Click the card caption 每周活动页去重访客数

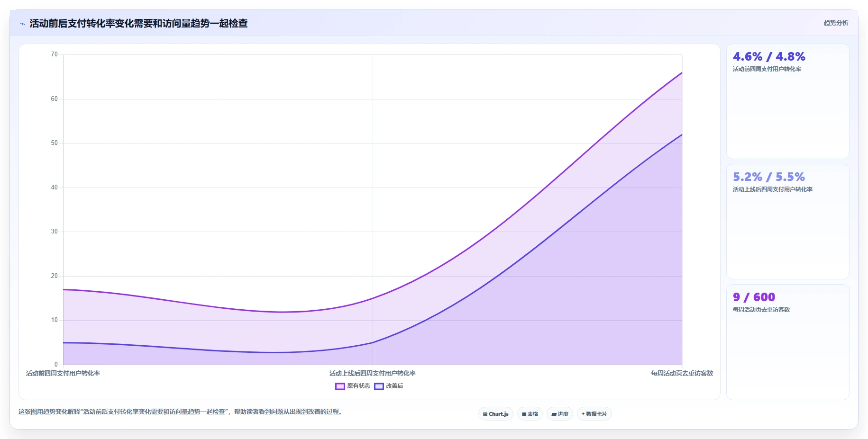tap(761, 310)
